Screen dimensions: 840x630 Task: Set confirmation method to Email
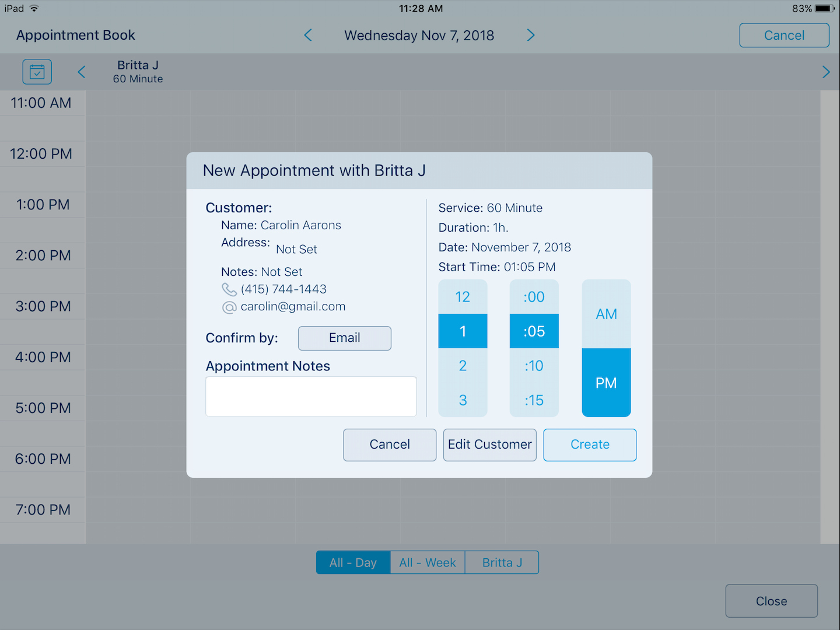click(344, 338)
